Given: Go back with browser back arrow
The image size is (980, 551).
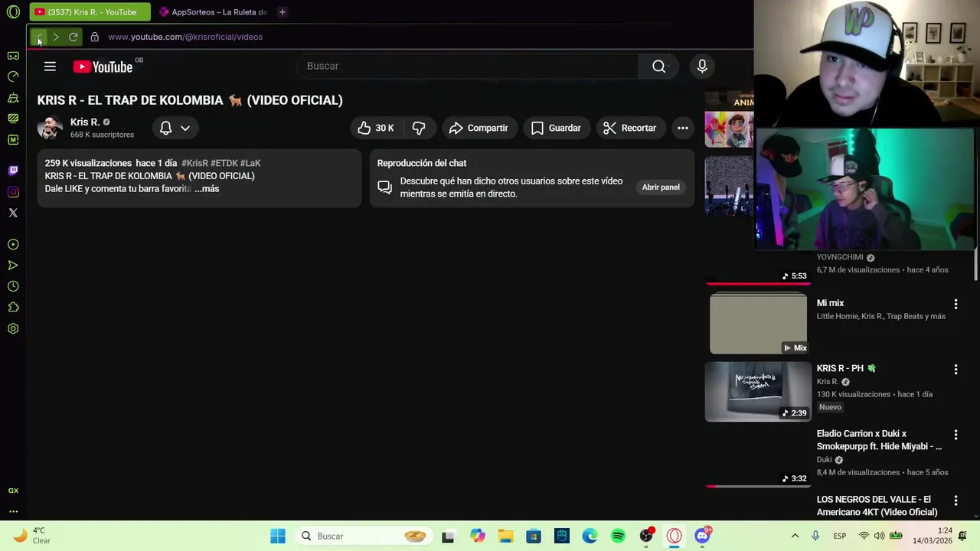Looking at the screenshot, I should coord(38,37).
